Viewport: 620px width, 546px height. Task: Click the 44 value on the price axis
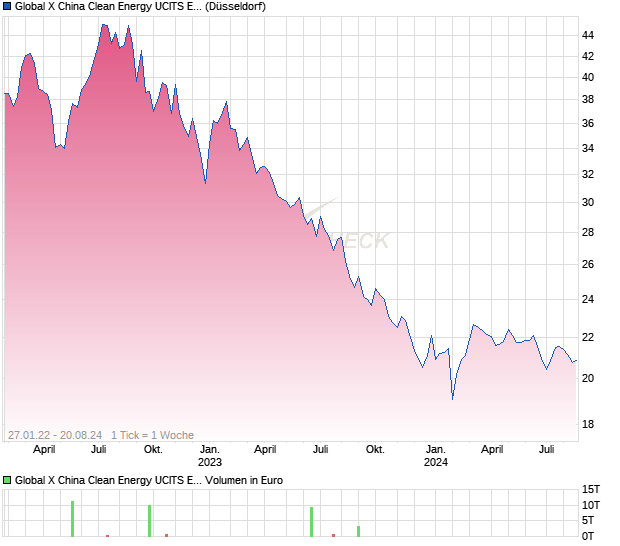tap(588, 35)
